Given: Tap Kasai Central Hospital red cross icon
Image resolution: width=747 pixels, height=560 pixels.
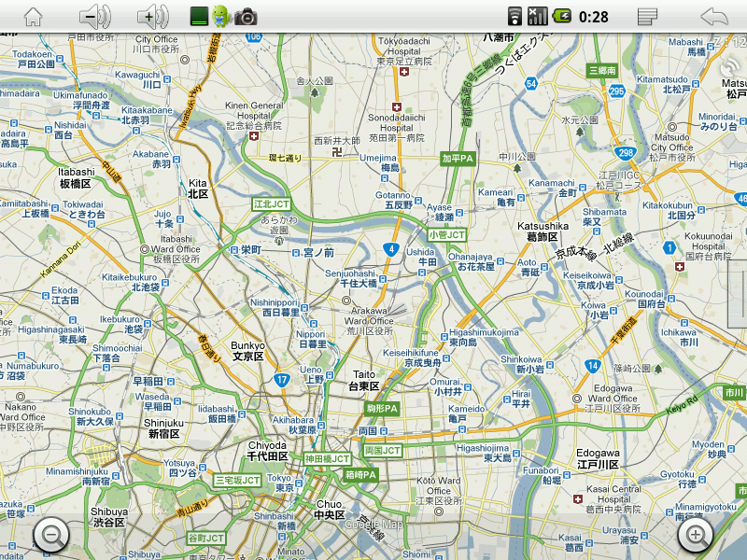Looking at the screenshot, I should (x=578, y=499).
